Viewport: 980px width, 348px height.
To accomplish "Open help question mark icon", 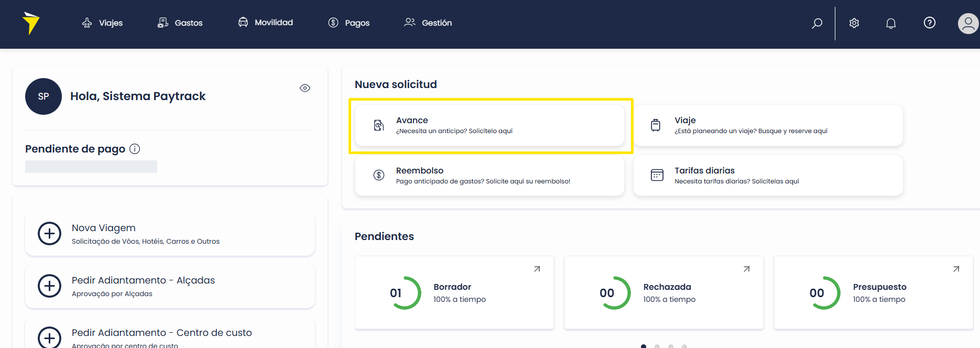I will click(930, 23).
